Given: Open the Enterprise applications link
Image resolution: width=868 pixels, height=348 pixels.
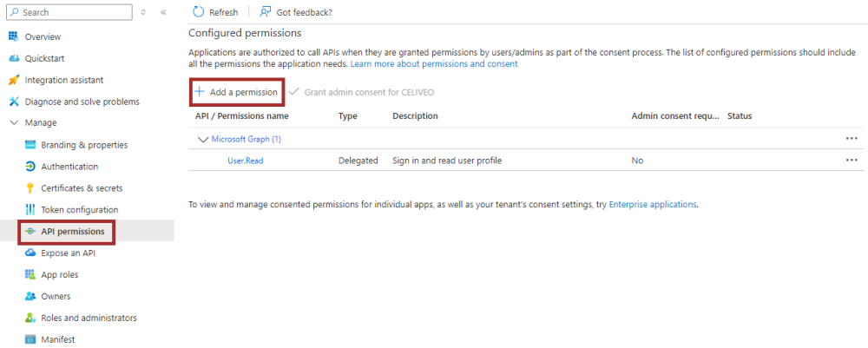Looking at the screenshot, I should (x=653, y=205).
